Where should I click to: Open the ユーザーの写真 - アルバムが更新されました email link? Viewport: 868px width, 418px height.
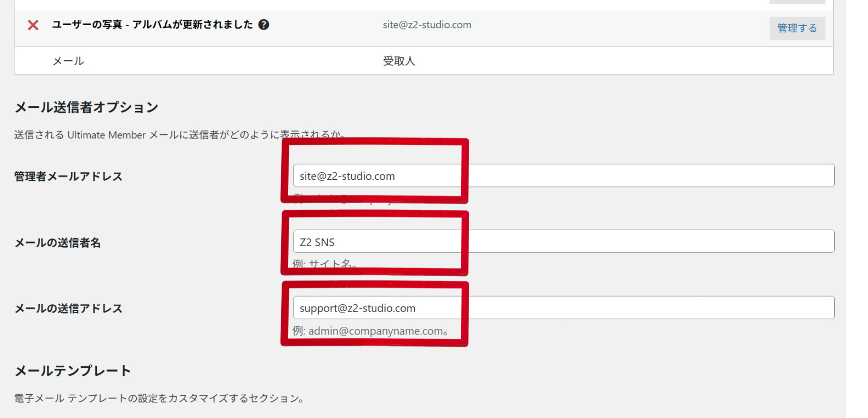[x=152, y=25]
